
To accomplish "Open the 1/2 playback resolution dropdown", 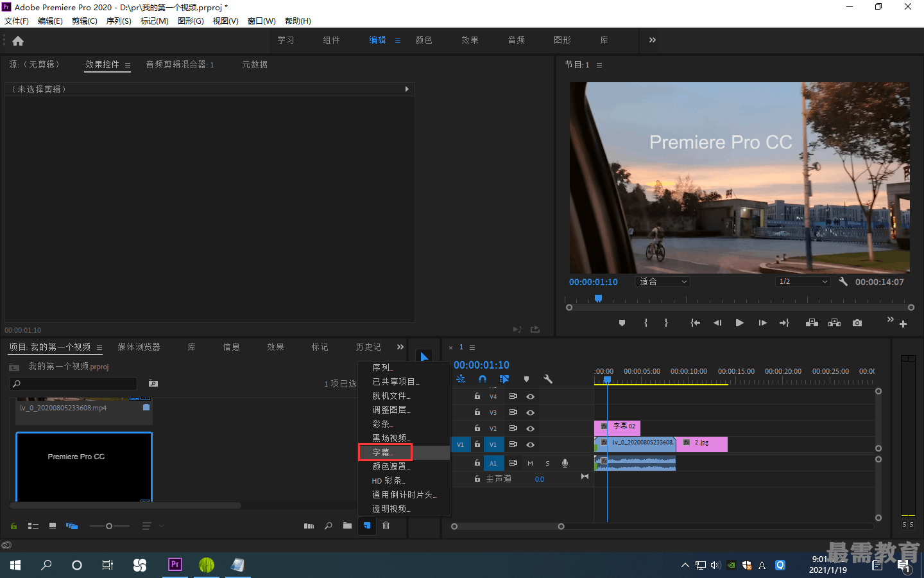I will 803,281.
